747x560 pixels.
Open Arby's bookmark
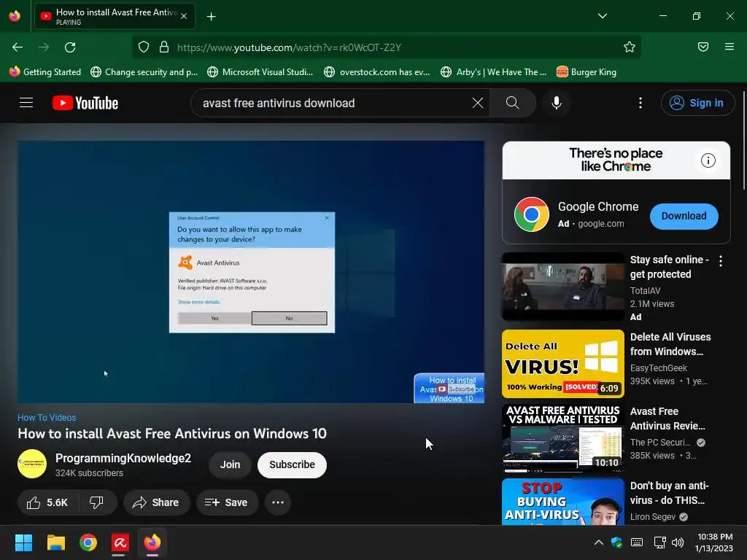[x=493, y=72]
